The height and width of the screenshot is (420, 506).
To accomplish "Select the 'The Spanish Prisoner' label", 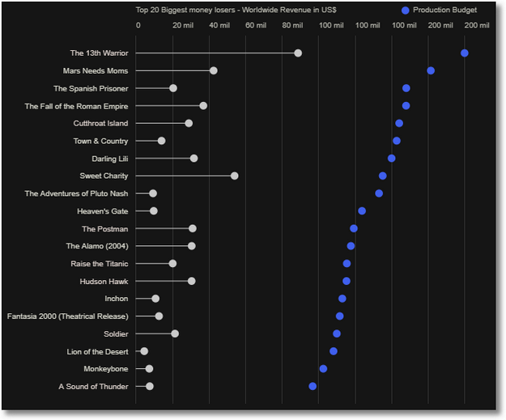I will (x=91, y=89).
